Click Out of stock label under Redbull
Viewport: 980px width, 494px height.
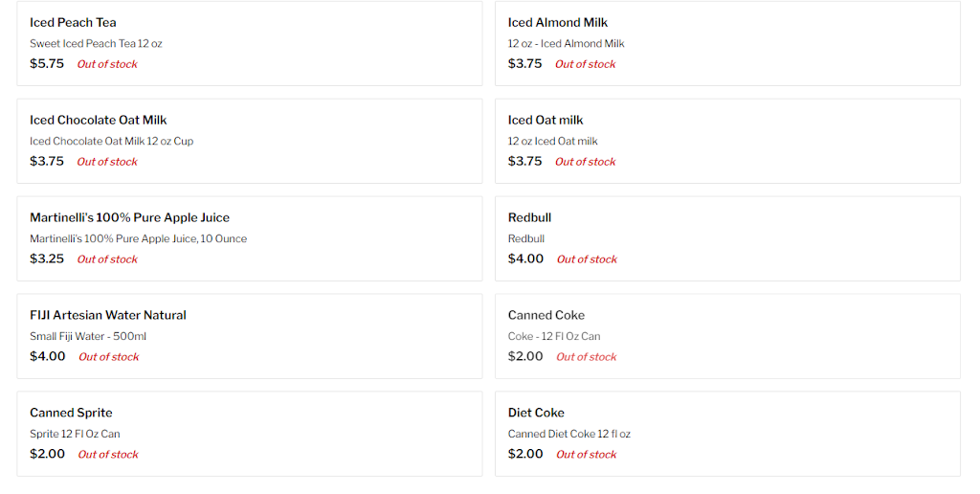pyautogui.click(x=587, y=259)
